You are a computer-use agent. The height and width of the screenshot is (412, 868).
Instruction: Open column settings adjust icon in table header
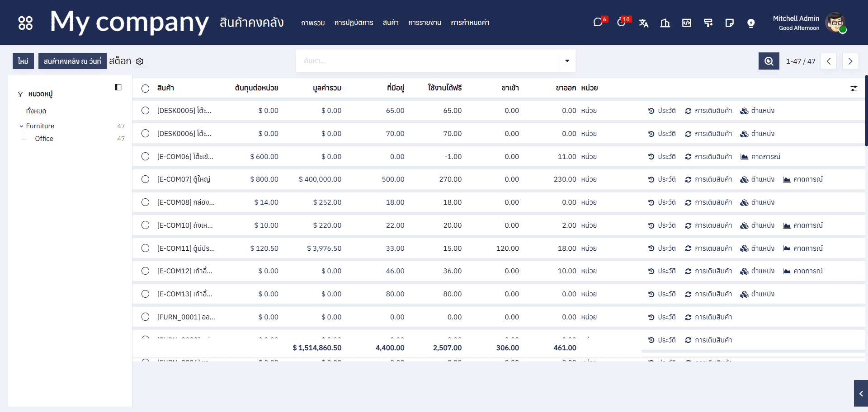(x=854, y=89)
